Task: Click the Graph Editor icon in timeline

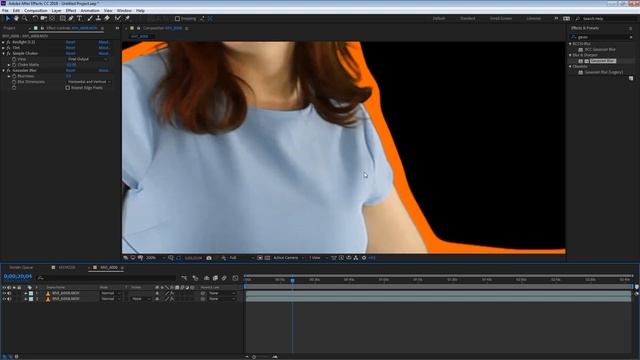Action: [x=236, y=278]
